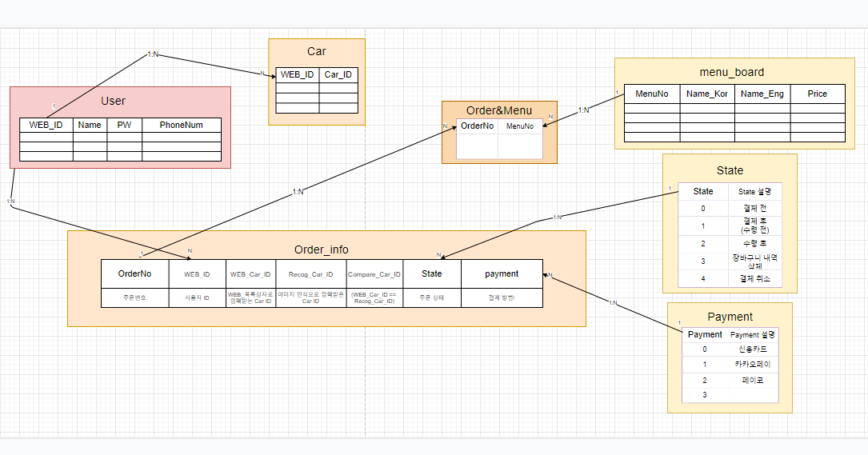This screenshot has width=868, height=455.
Task: Click the '결제 방법' description cell
Action: 502,297
